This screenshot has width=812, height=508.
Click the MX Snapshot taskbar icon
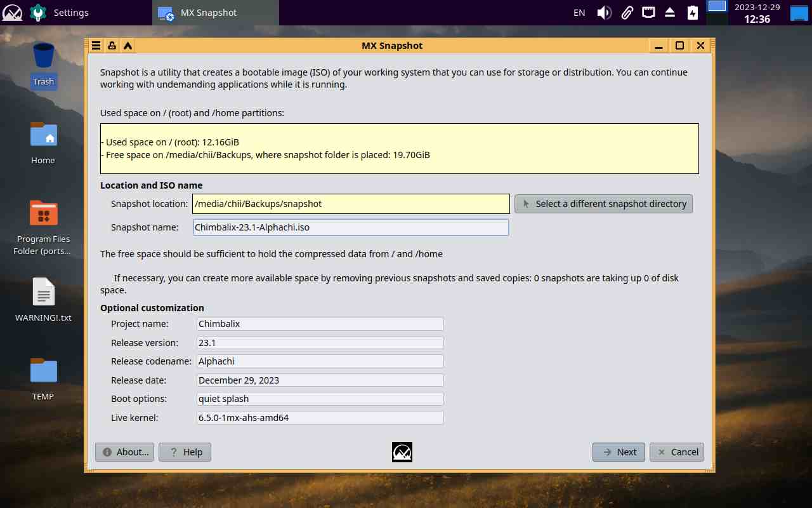coord(166,13)
